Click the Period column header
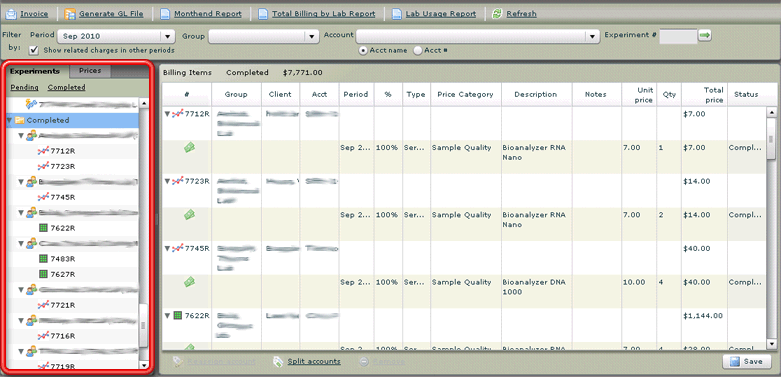This screenshot has width=781, height=377. [x=356, y=94]
